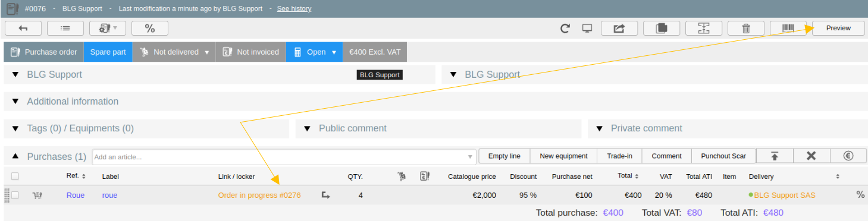Click the trash delete icon button

(746, 28)
